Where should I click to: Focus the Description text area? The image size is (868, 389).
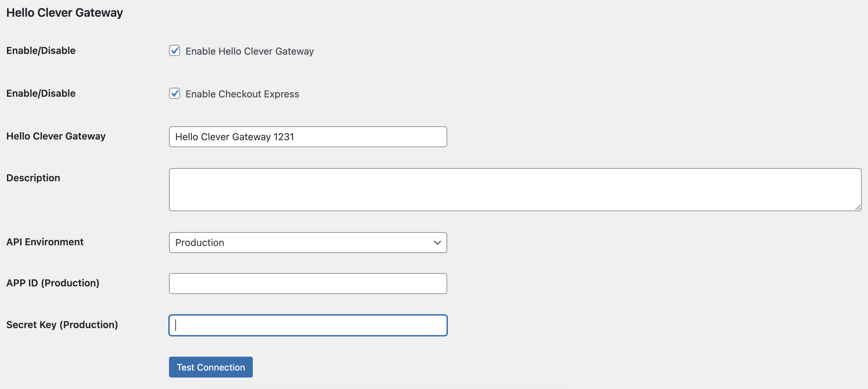tap(515, 190)
